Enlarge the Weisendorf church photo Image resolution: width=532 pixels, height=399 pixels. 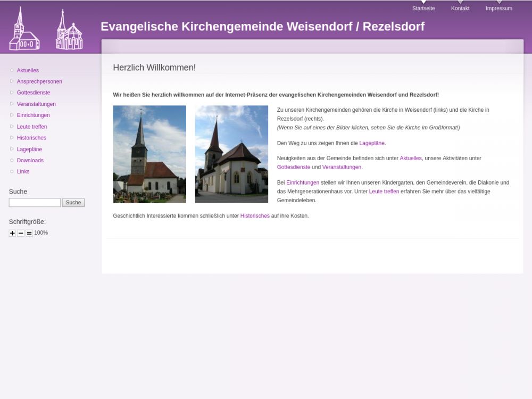149,154
